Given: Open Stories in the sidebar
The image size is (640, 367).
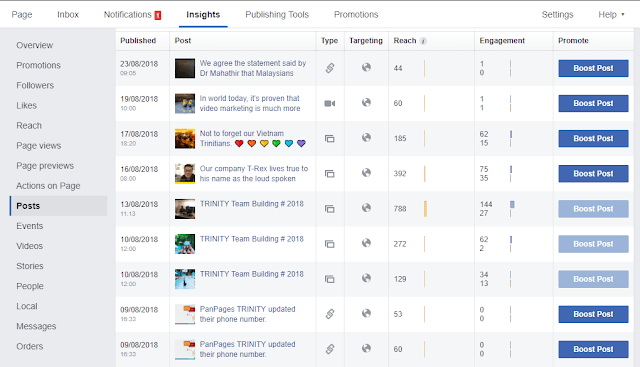Looking at the screenshot, I should coord(30,266).
